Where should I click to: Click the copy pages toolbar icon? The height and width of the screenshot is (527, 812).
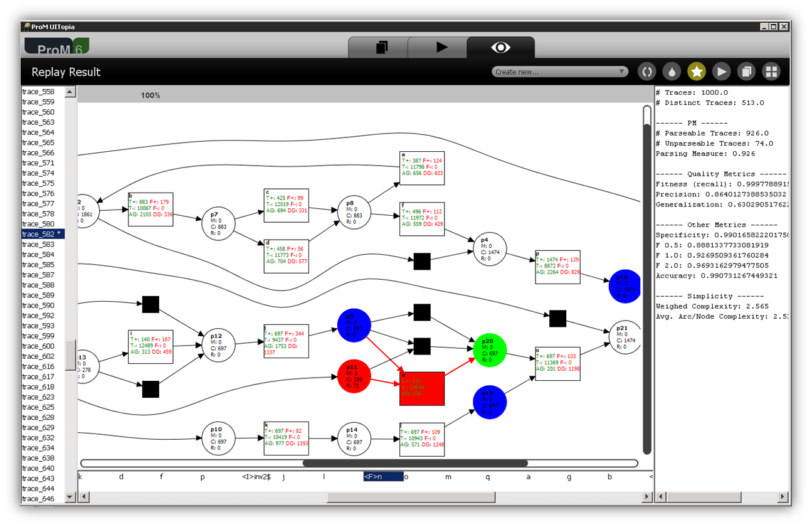(x=746, y=72)
